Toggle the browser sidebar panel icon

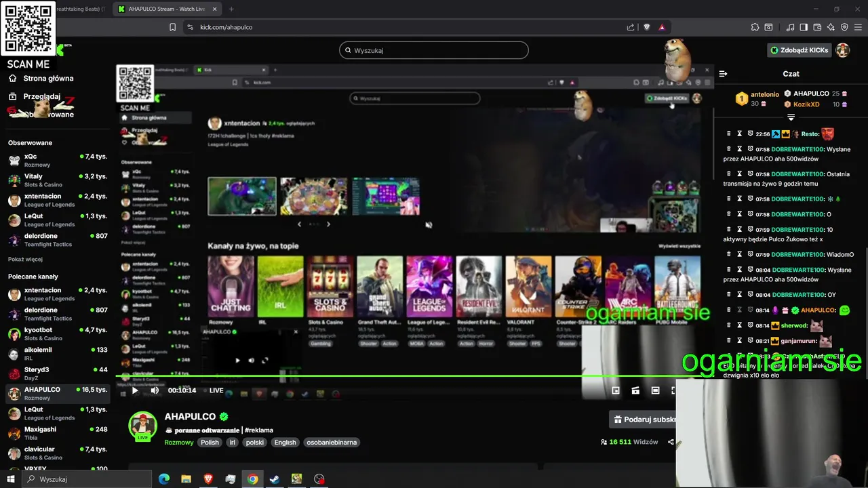tap(804, 27)
